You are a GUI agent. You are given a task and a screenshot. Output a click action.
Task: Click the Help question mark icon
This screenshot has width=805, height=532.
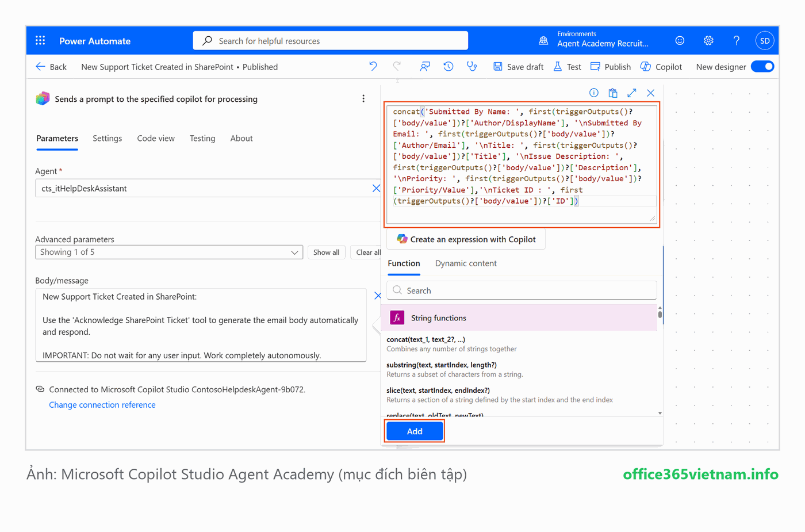click(x=737, y=41)
